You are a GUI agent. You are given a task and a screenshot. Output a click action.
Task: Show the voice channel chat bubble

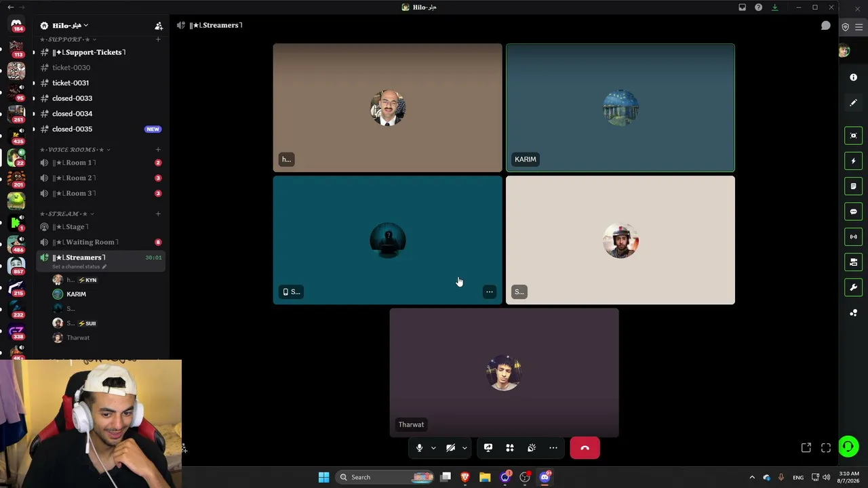(826, 25)
